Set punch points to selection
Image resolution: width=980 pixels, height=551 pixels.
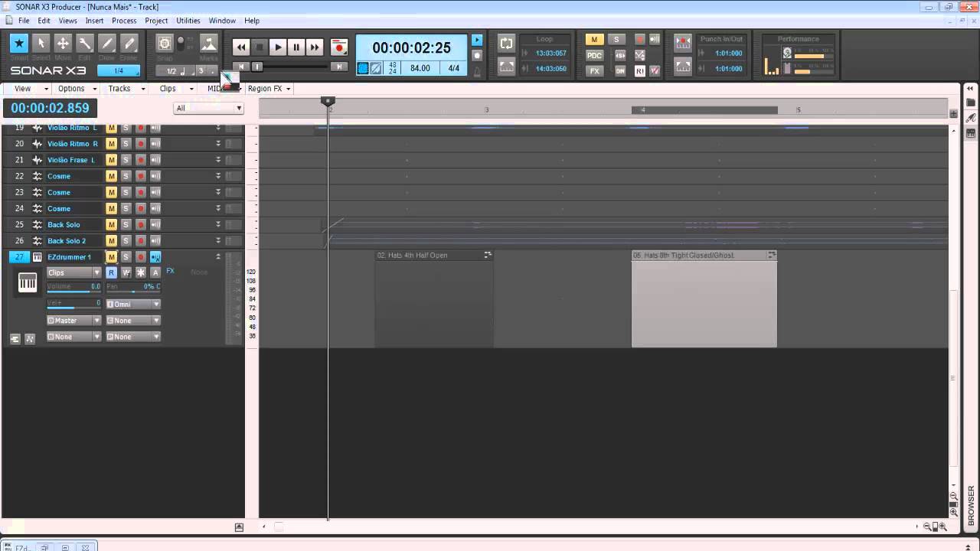(x=683, y=67)
